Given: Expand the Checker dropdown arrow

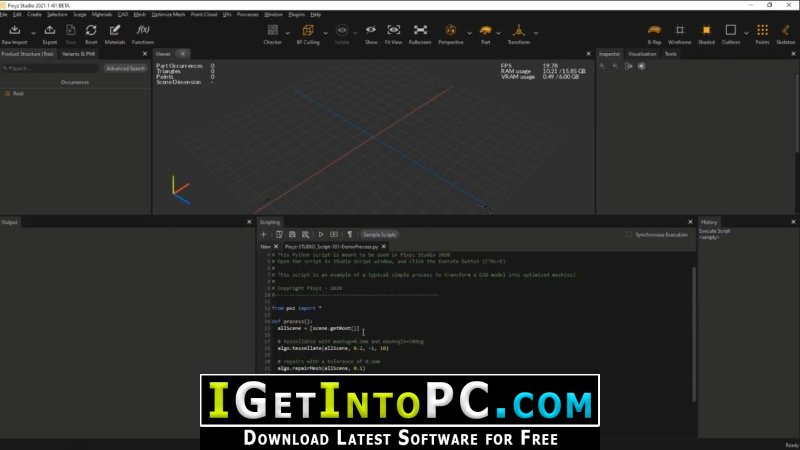Looking at the screenshot, I should click(x=287, y=33).
